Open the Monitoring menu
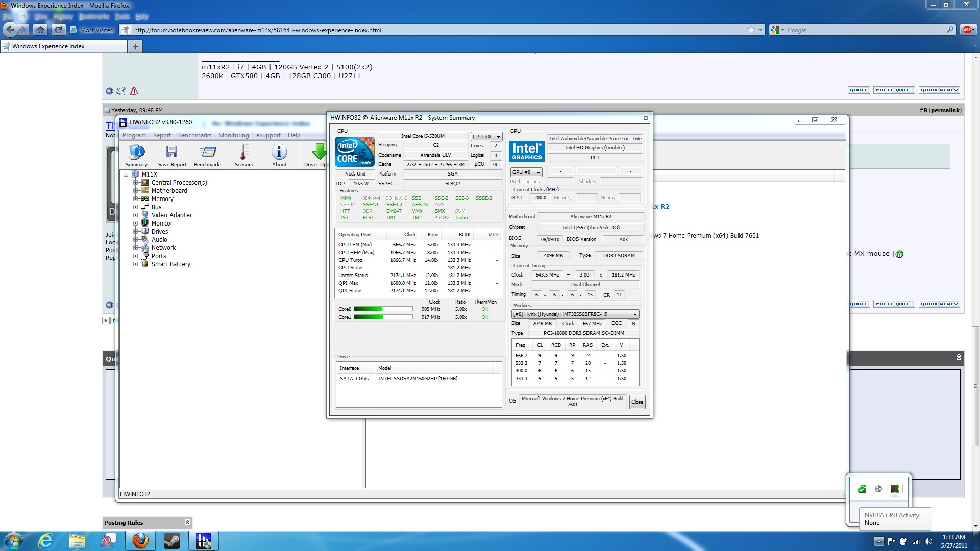 tap(233, 135)
